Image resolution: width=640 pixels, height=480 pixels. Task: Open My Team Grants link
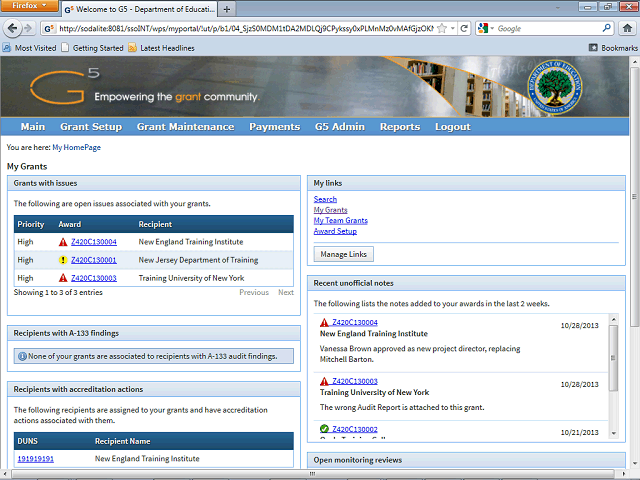point(341,220)
